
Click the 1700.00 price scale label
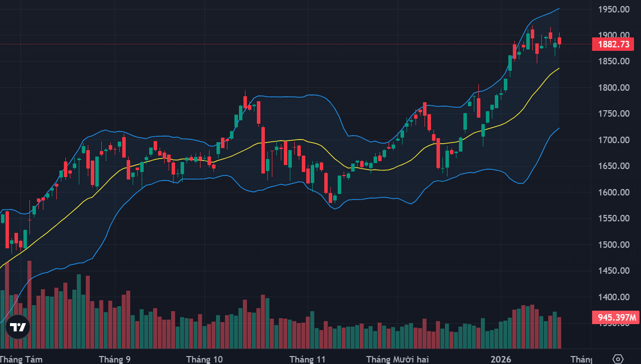[x=614, y=140]
